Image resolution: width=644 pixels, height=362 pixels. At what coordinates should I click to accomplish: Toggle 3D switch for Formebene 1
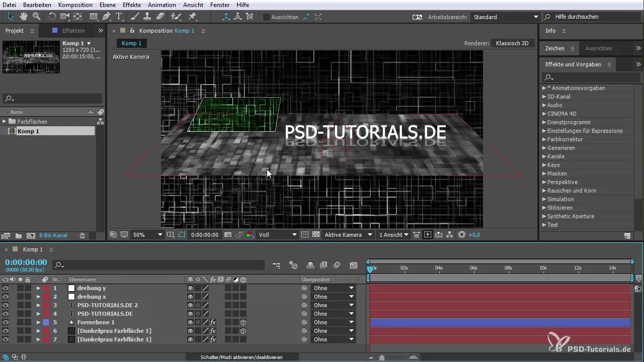tap(243, 322)
